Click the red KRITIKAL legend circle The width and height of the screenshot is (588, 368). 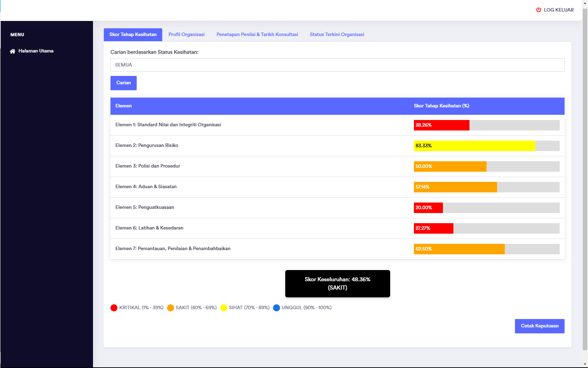114,308
